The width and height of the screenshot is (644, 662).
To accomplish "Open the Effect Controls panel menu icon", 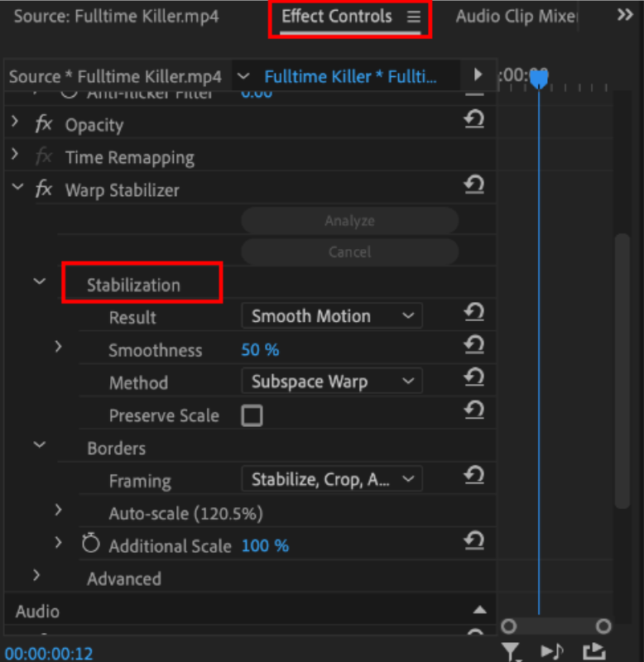I will [413, 17].
